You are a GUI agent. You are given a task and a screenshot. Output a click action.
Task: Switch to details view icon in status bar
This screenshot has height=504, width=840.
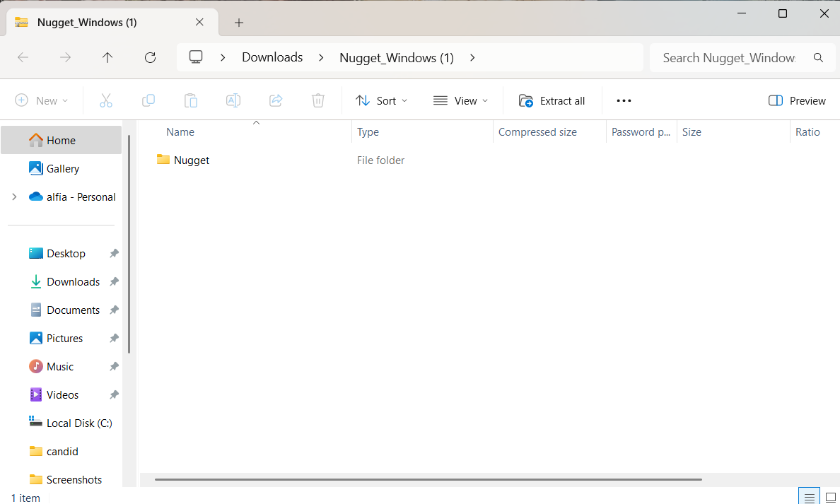click(809, 496)
